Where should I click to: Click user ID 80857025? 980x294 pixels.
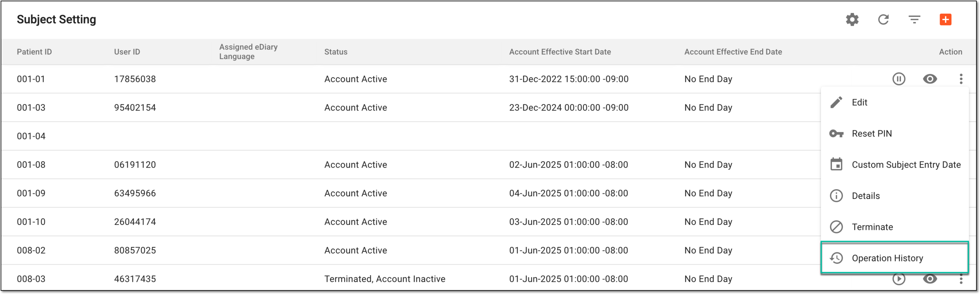point(135,250)
